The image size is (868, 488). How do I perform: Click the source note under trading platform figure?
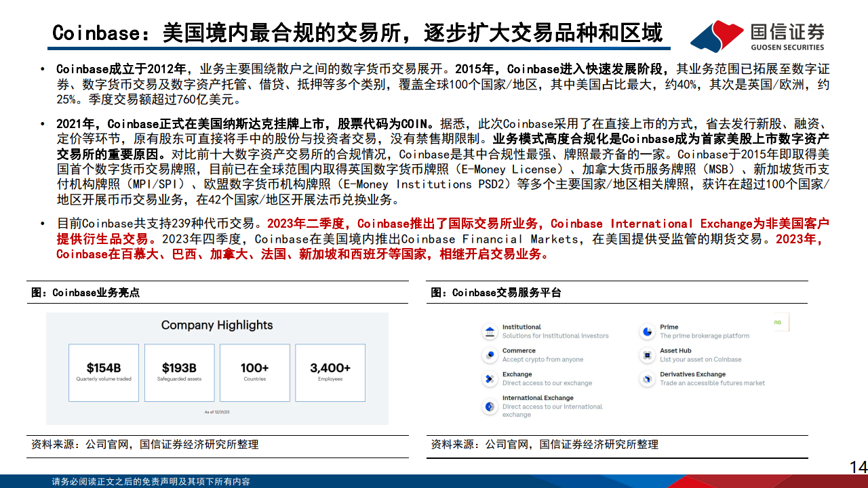pyautogui.click(x=545, y=445)
